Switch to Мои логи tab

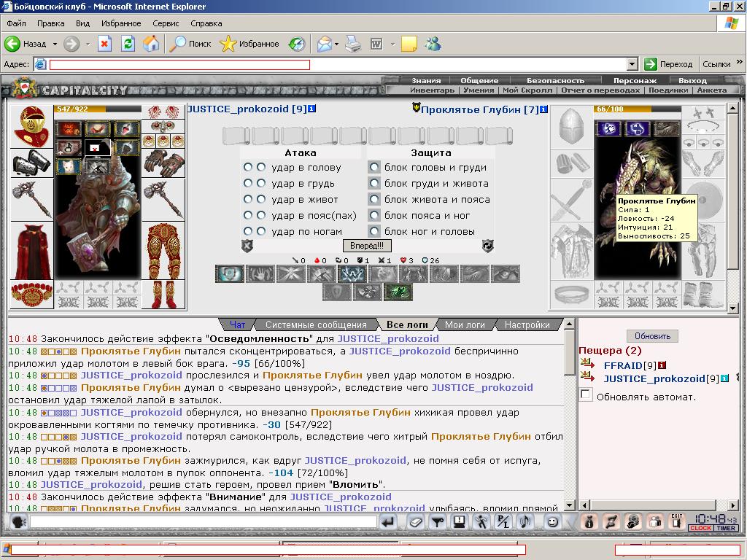(x=465, y=324)
